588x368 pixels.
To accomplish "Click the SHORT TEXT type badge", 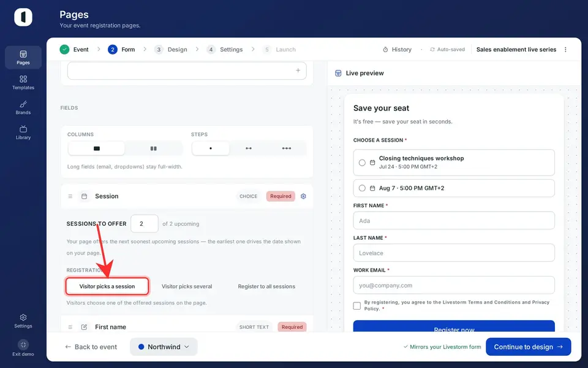I will pos(254,327).
